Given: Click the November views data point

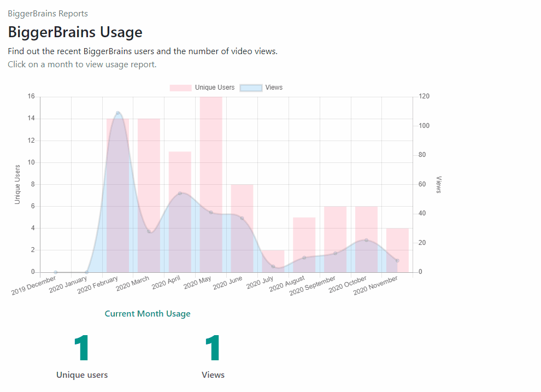Looking at the screenshot, I should click(x=397, y=261).
